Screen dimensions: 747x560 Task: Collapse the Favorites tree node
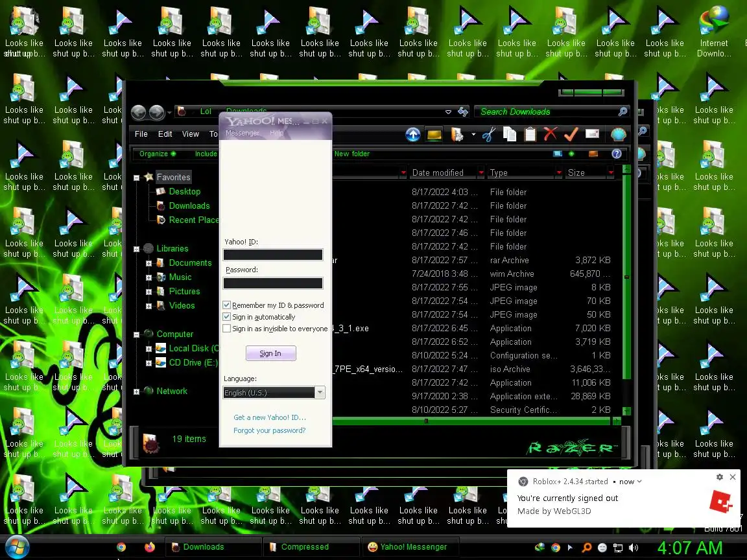[136, 178]
